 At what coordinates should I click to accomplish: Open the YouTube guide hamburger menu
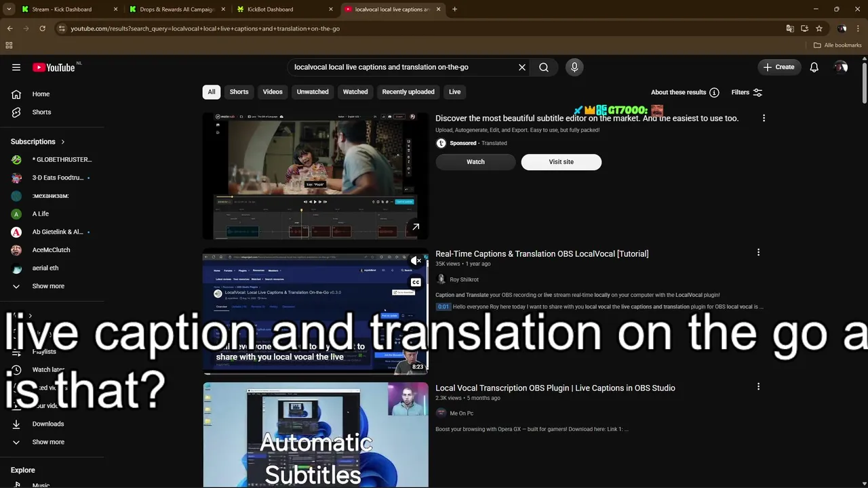[16, 67]
